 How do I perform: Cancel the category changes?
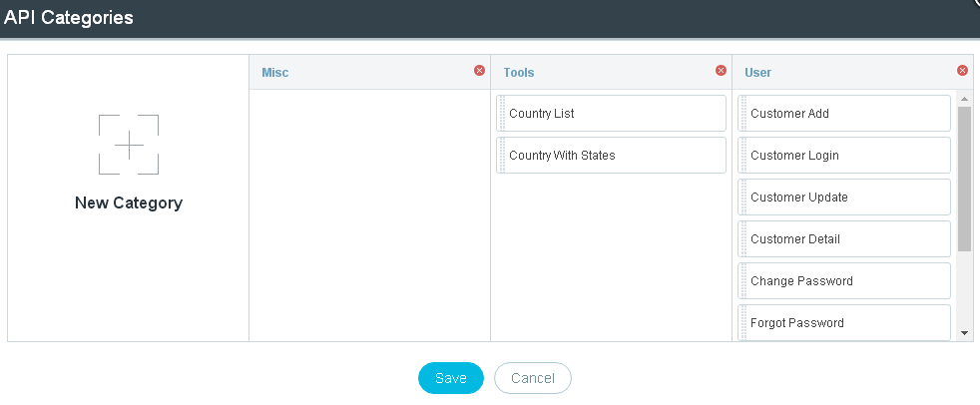(x=533, y=378)
